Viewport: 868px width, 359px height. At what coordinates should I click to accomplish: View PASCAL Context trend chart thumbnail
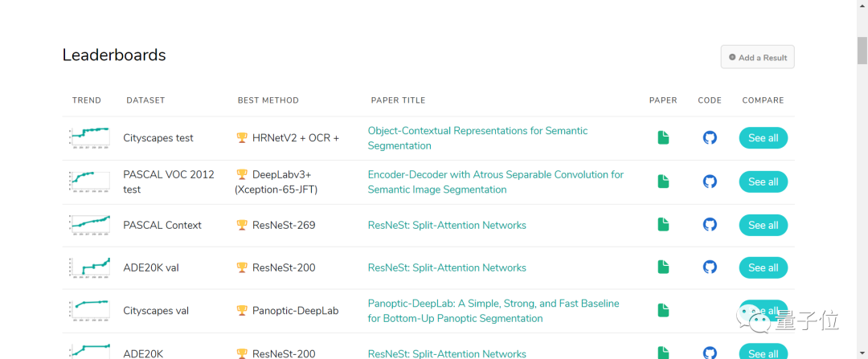click(x=89, y=225)
